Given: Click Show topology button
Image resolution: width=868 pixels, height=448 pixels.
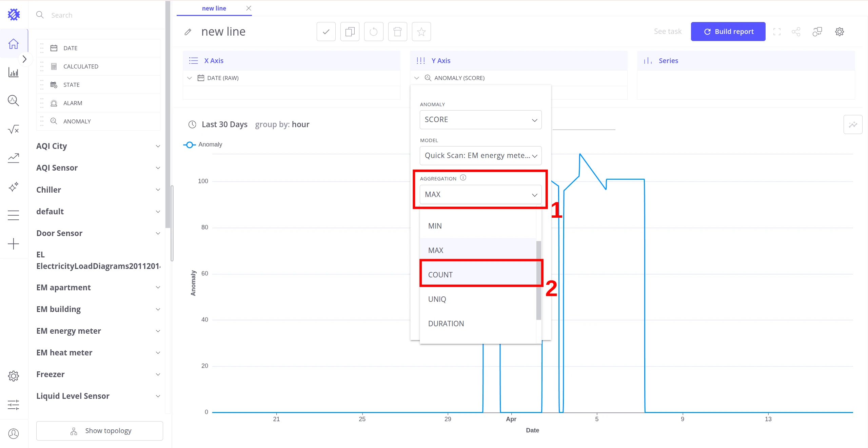Looking at the screenshot, I should tap(100, 431).
